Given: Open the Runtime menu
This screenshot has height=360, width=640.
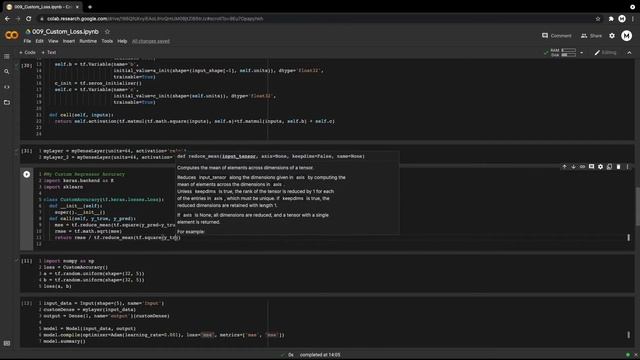Looking at the screenshot, I should [88, 41].
